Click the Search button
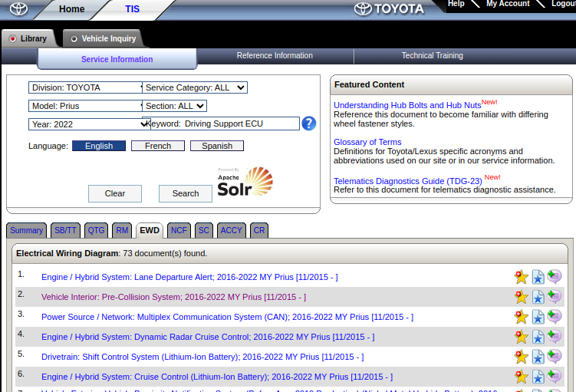The height and width of the screenshot is (392, 576). pyautogui.click(x=186, y=193)
